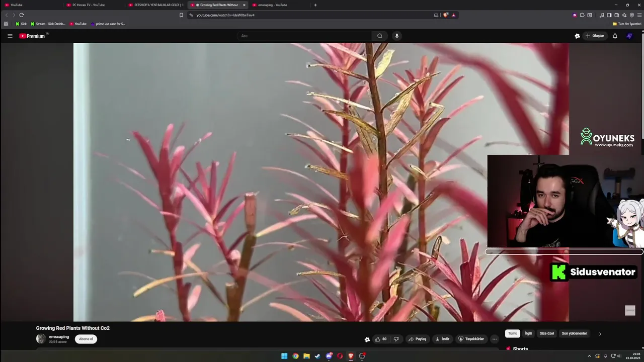Open File Explorer from the taskbar
Image resolution: width=644 pixels, height=362 pixels.
[306, 356]
